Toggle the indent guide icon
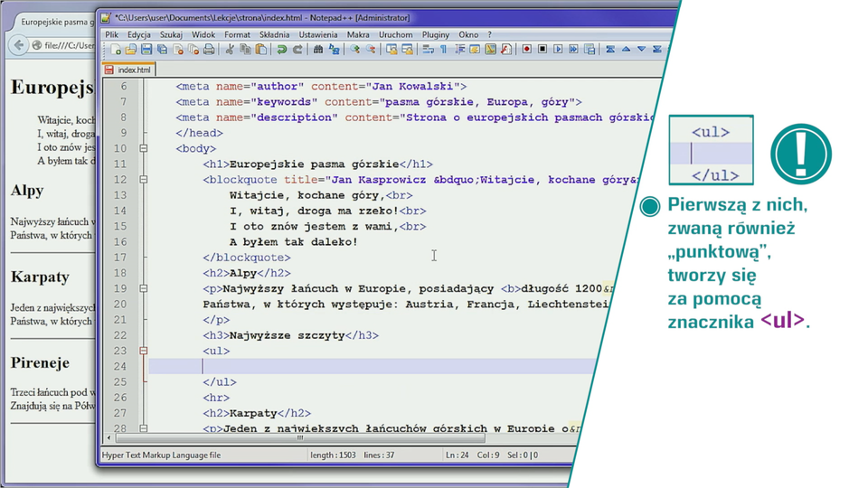868x488 pixels. tap(459, 50)
